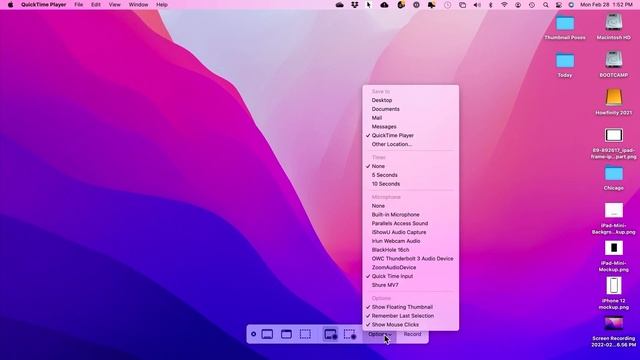Toggle Remember Last Selection option

(411, 316)
